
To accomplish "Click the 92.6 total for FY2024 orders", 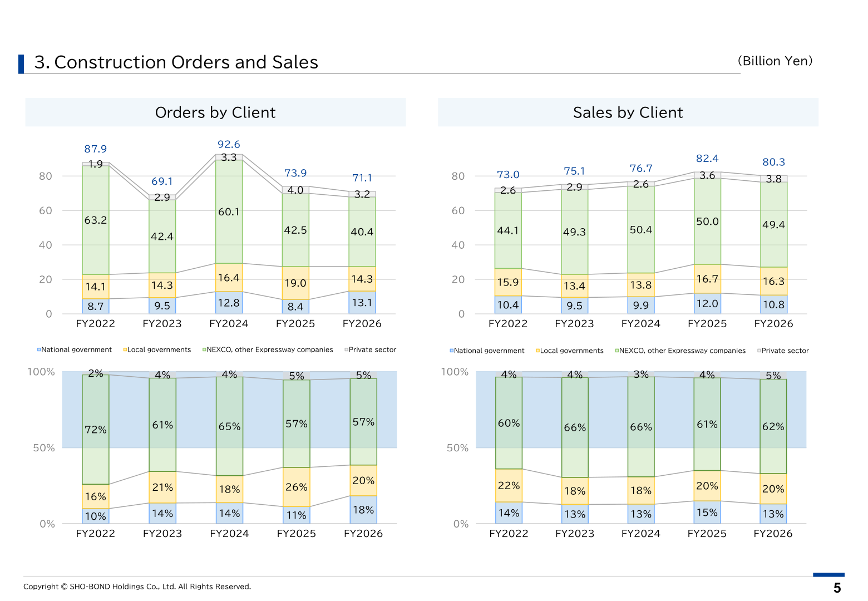I will coord(229,145).
